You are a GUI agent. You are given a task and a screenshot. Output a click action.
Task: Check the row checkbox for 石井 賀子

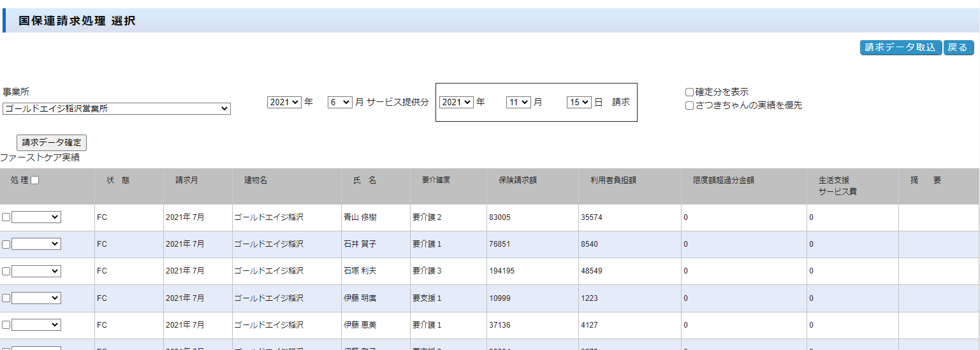(x=6, y=244)
